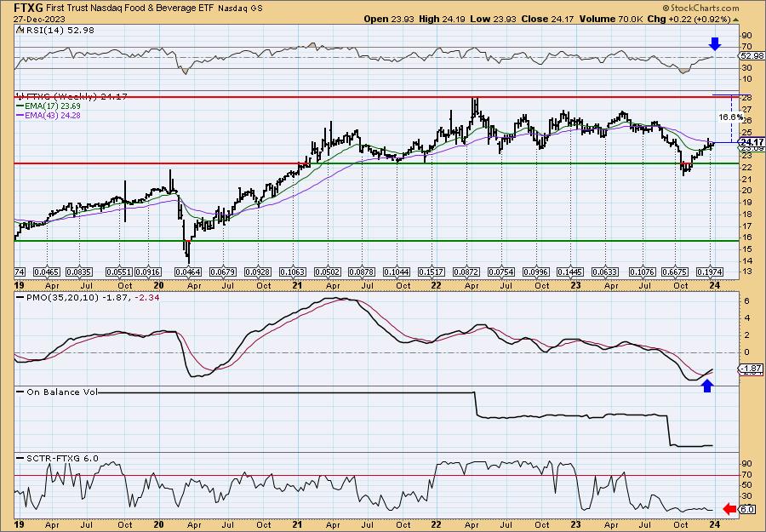Screen dimensions: 766x532
Task: Click the 0.0928 dividend box
Action: tap(258, 272)
